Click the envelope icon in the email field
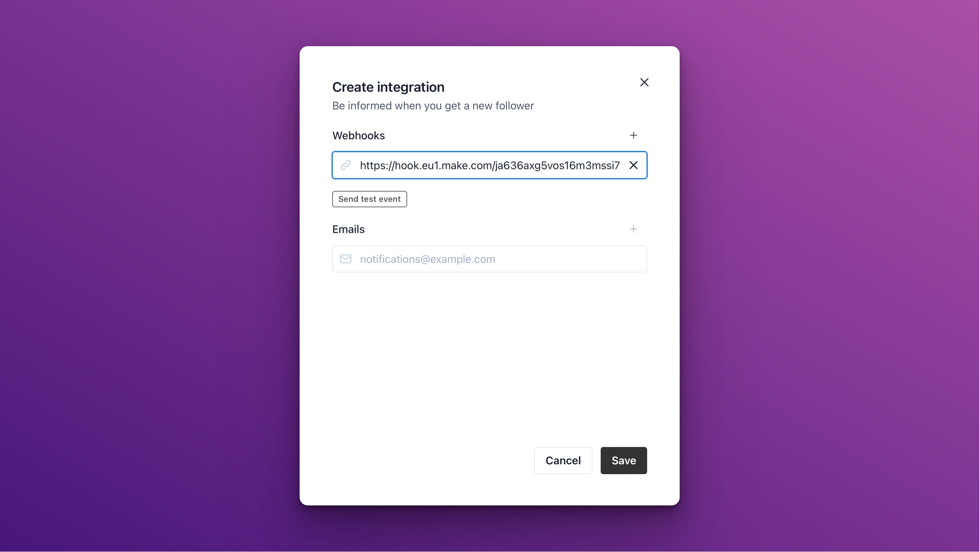This screenshot has height=552, width=980. 345,259
